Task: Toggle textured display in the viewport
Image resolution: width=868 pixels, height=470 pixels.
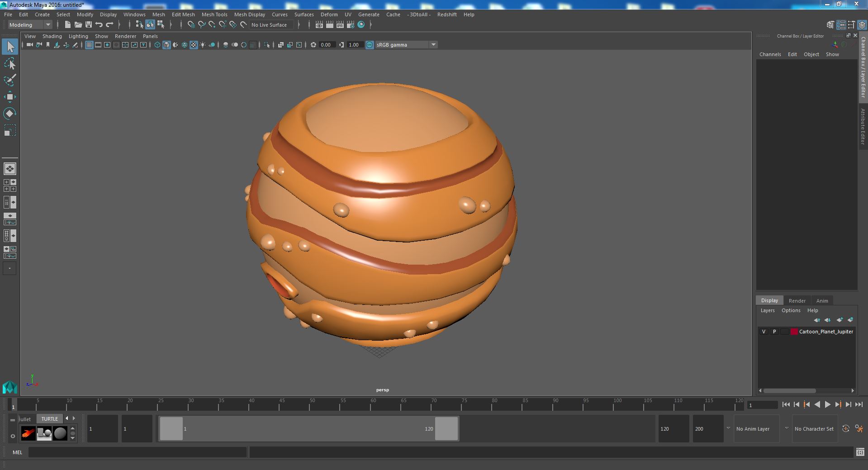Action: point(194,45)
